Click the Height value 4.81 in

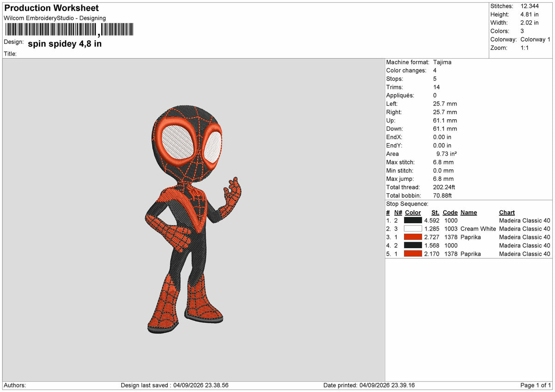point(530,14)
